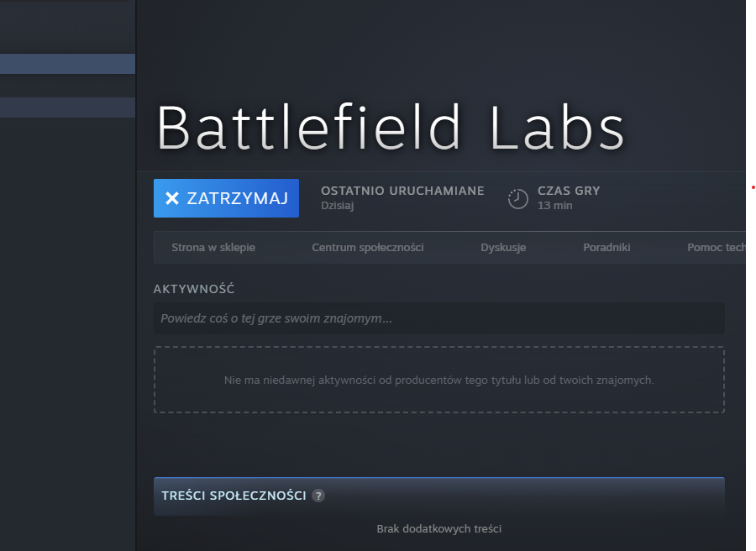756x551 pixels.
Task: Switch to the Dyskusje tab
Action: (x=503, y=248)
